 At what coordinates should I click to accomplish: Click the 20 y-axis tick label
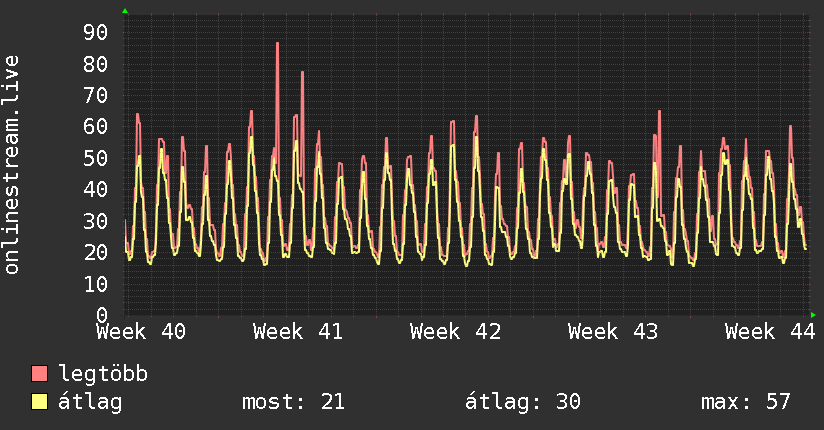click(96, 253)
